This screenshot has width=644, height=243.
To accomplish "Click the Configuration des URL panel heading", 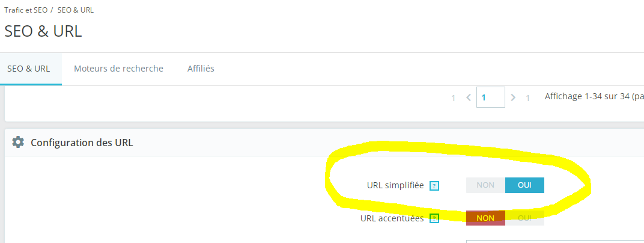I will coord(82,143).
